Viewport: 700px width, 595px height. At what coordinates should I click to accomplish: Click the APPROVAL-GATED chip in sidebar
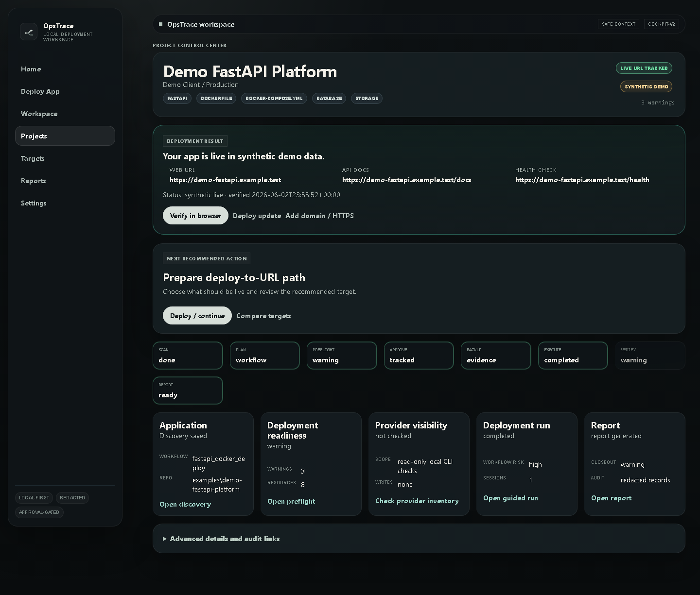[39, 512]
